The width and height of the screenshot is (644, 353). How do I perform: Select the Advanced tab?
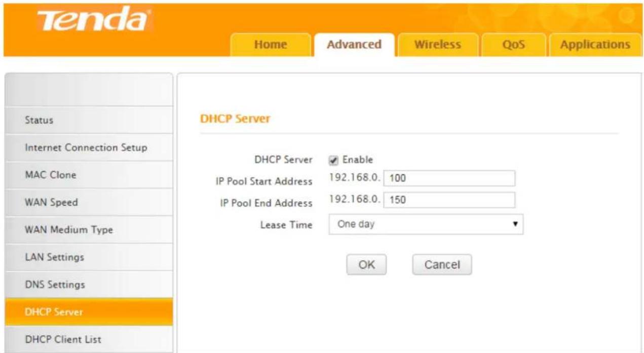(354, 45)
